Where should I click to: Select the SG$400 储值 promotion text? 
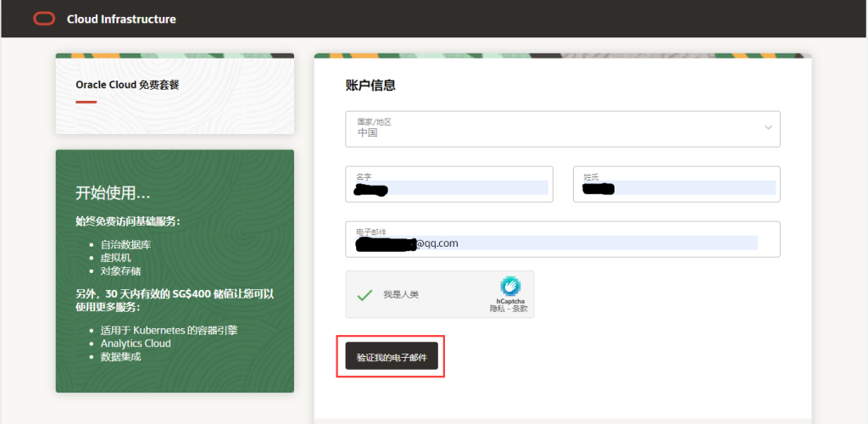175,300
